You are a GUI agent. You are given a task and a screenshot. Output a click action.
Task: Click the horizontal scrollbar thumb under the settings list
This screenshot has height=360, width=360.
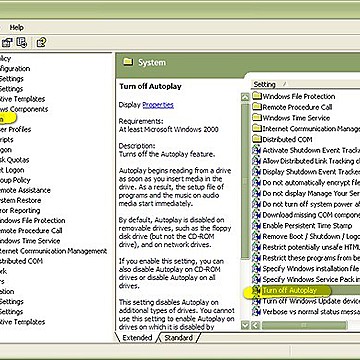(304, 325)
